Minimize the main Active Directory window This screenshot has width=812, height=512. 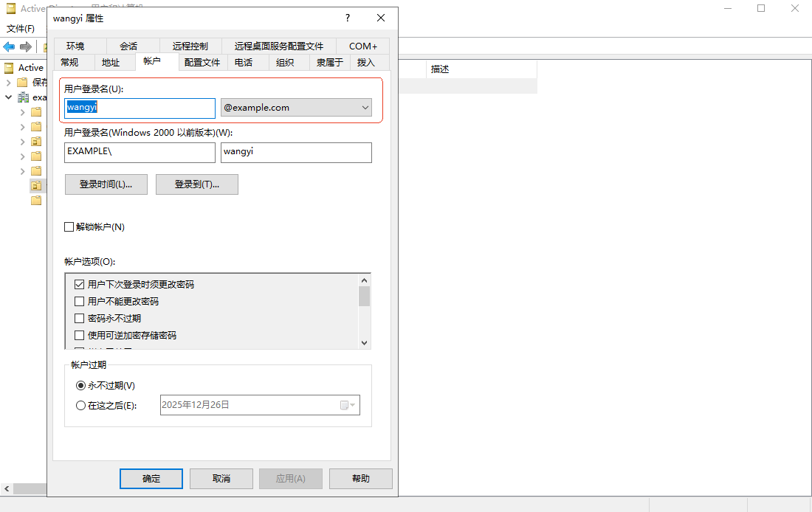(x=728, y=8)
